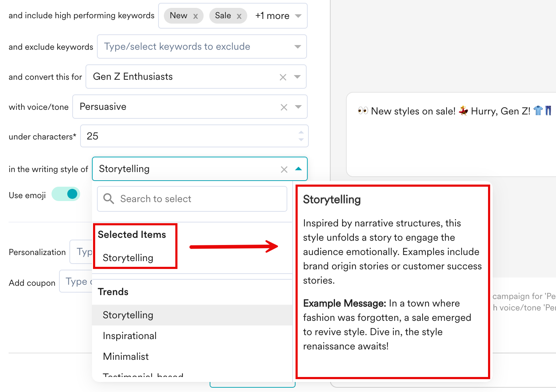This screenshot has width=556, height=392.
Task: Open the convert this for audience dropdown
Action: point(297,77)
